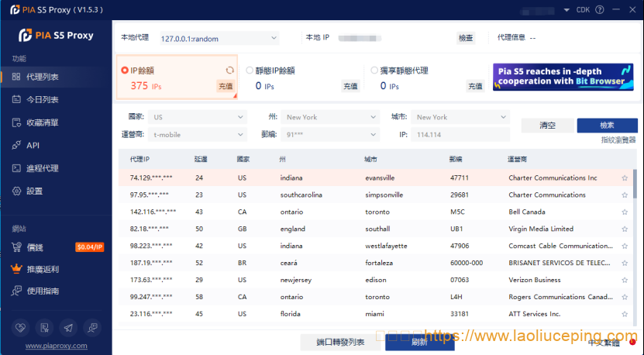Viewport: 644px width, 355px height.
Task: Star the Rogers Communications toronto row
Action: point(625,297)
